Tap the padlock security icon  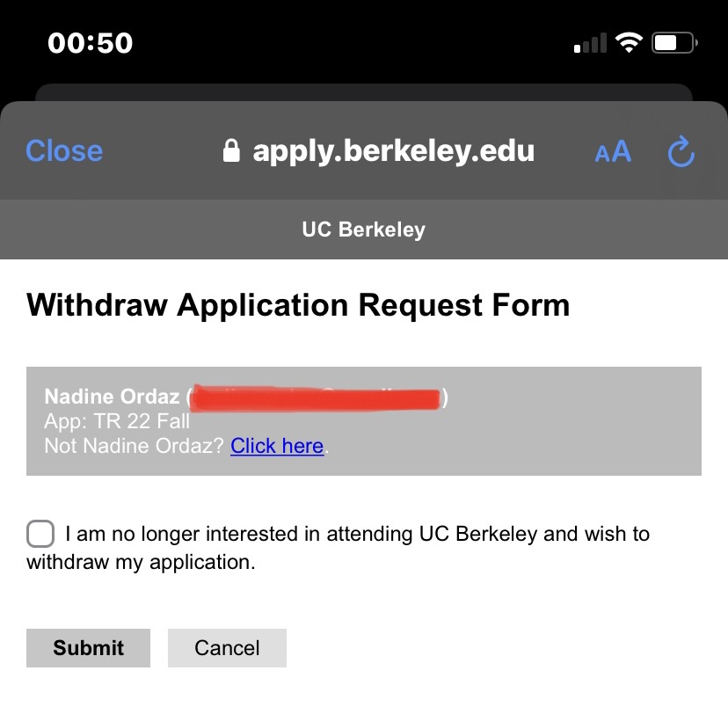[231, 151]
